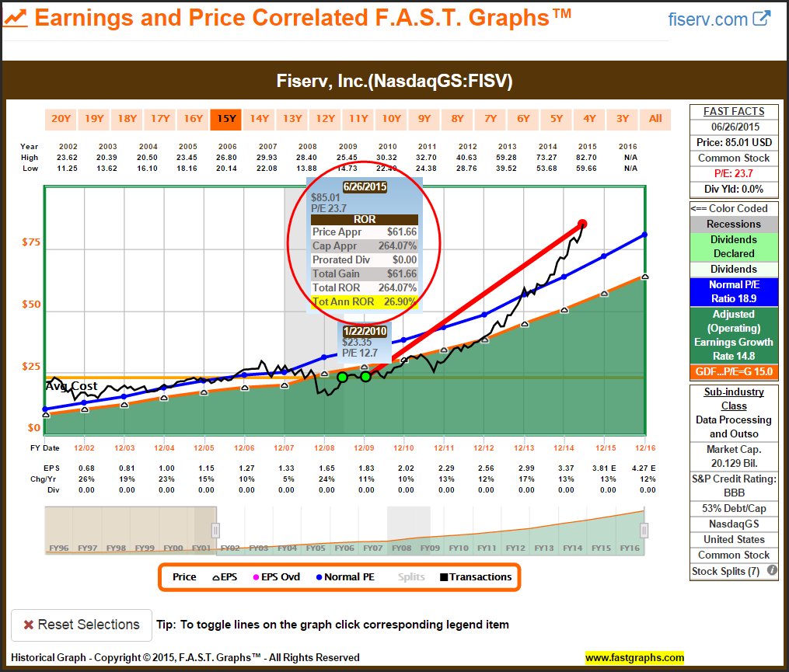This screenshot has height=672, width=789.
Task: Click the EPS triangle marker at 12/16
Action: 644,277
